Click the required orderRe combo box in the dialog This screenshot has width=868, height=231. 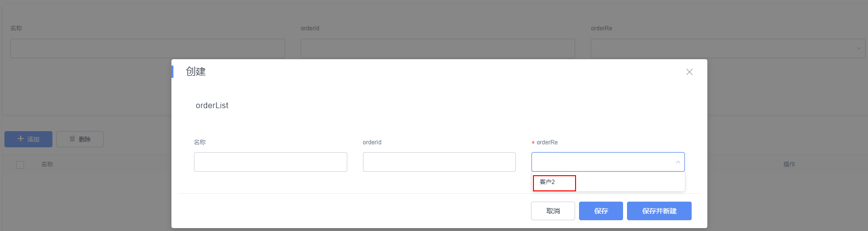click(x=603, y=162)
